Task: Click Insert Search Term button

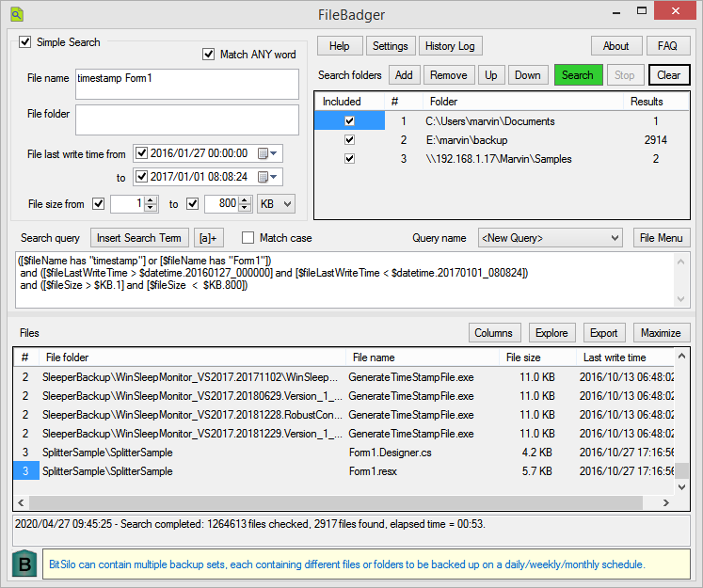Action: 139,238
